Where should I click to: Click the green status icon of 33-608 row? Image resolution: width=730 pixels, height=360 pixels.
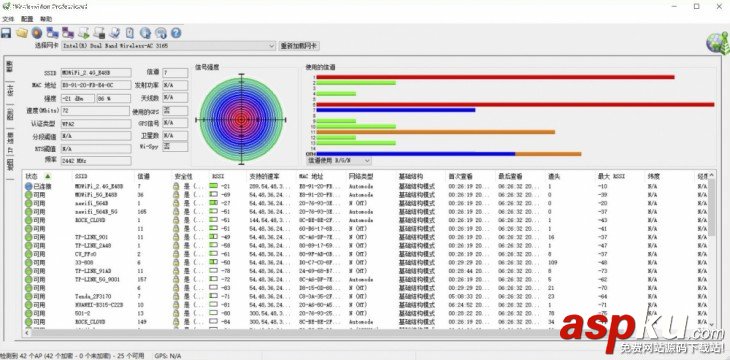28,263
